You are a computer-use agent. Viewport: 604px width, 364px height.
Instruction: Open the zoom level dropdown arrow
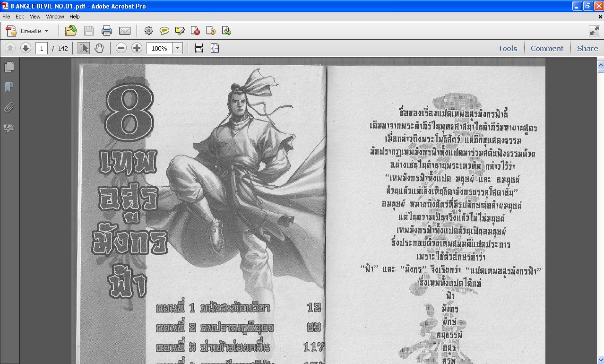[178, 48]
